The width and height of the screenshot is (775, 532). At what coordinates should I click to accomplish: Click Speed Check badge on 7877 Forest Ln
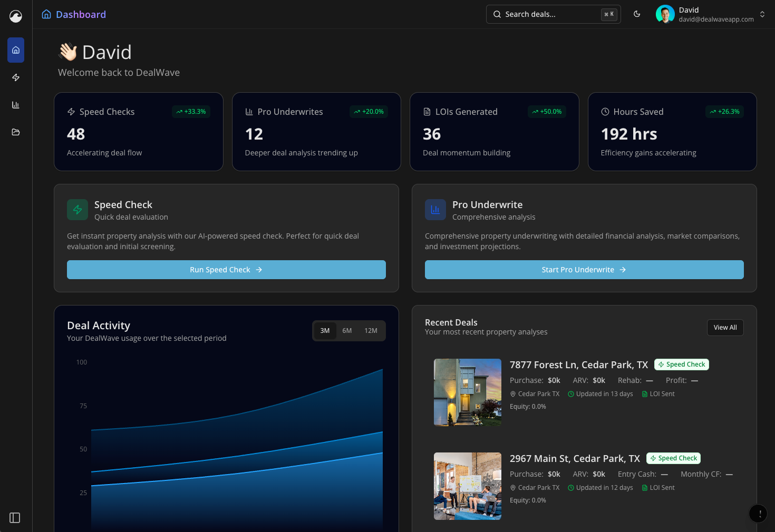coord(682,364)
